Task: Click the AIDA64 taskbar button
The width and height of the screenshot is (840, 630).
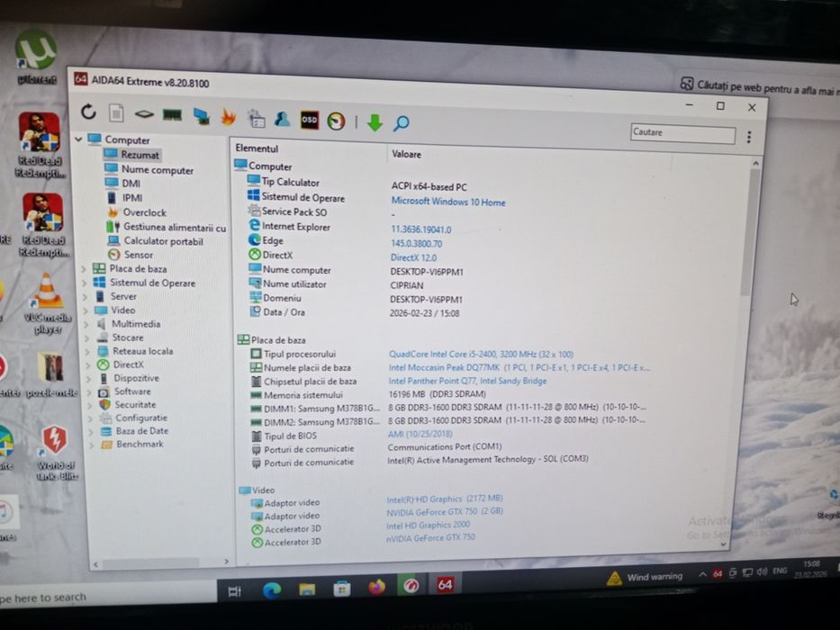Action: (x=445, y=584)
